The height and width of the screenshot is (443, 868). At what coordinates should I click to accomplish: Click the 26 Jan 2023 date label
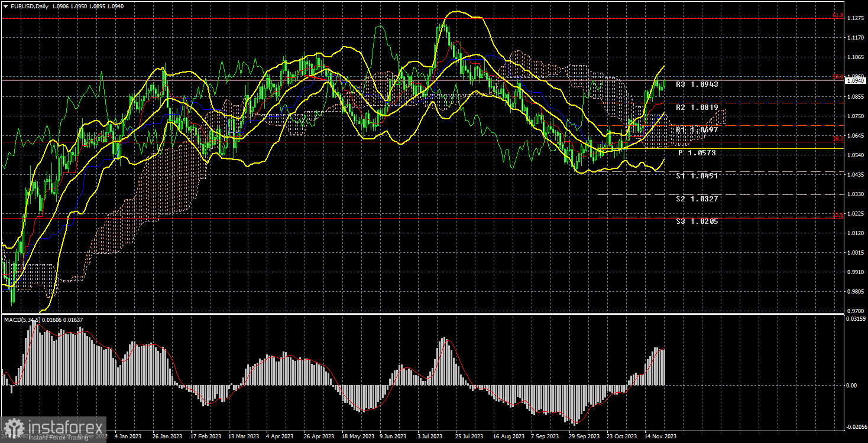(x=167, y=437)
